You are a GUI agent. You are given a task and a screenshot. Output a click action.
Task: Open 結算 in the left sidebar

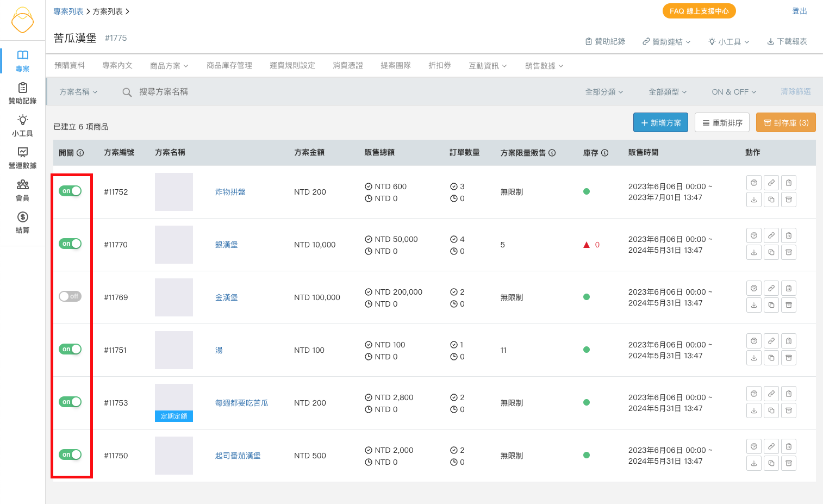[22, 223]
